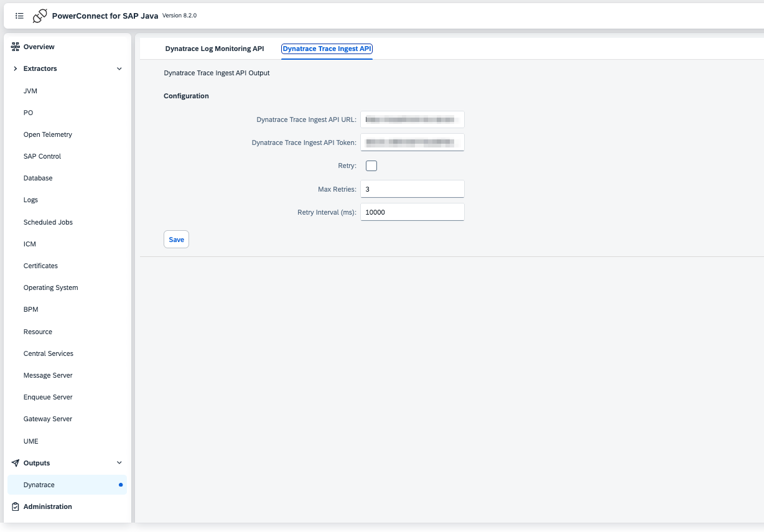Click the PowerConnect plug logo
Image resolution: width=764 pixels, height=532 pixels.
click(x=40, y=16)
